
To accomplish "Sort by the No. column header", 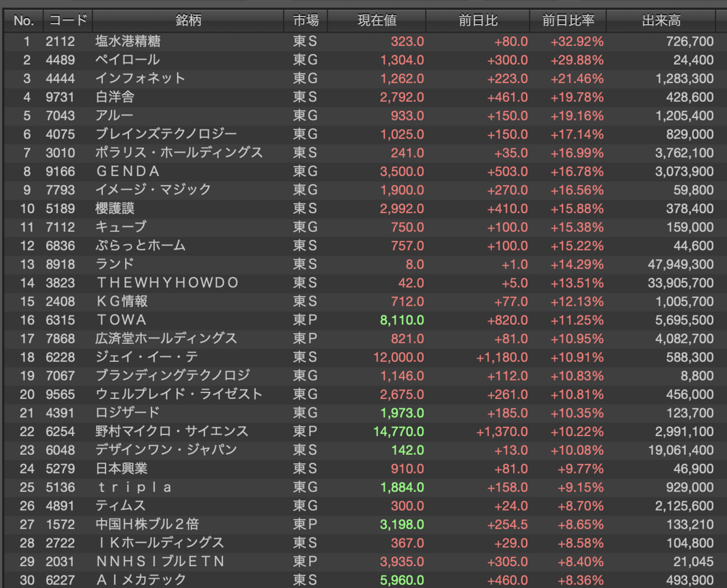I will 24,21.
